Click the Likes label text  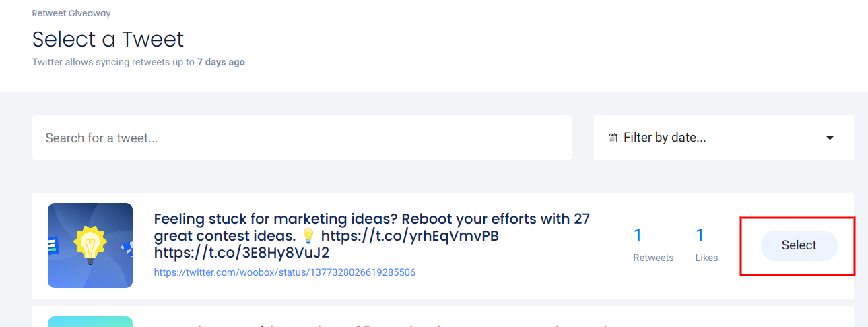(x=706, y=258)
